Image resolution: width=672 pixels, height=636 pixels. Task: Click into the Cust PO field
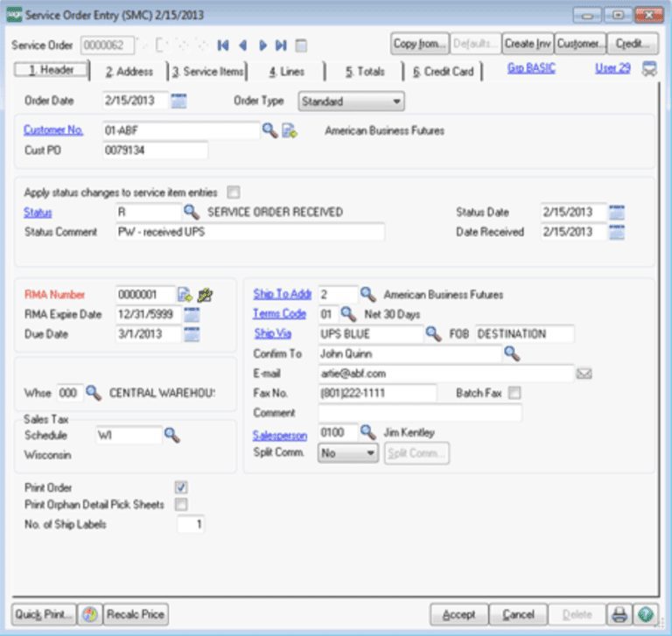click(155, 150)
